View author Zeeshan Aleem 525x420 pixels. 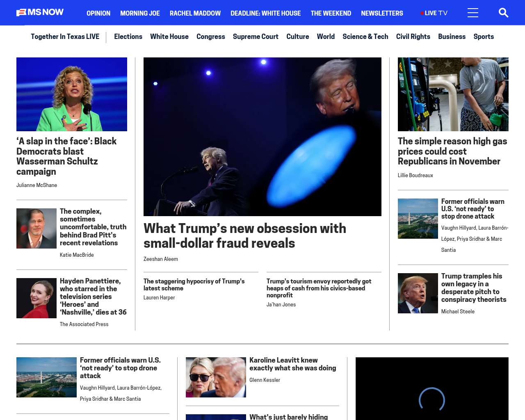(161, 259)
